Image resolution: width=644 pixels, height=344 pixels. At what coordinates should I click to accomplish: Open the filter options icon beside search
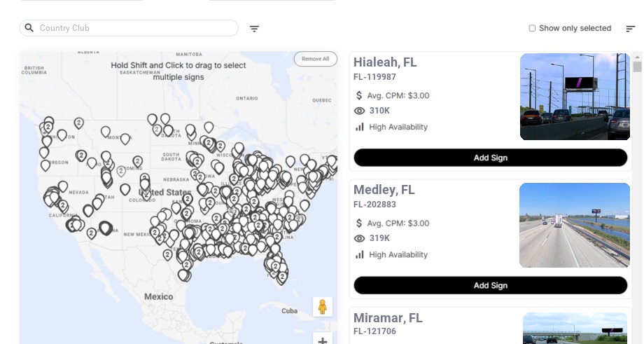[x=255, y=29]
